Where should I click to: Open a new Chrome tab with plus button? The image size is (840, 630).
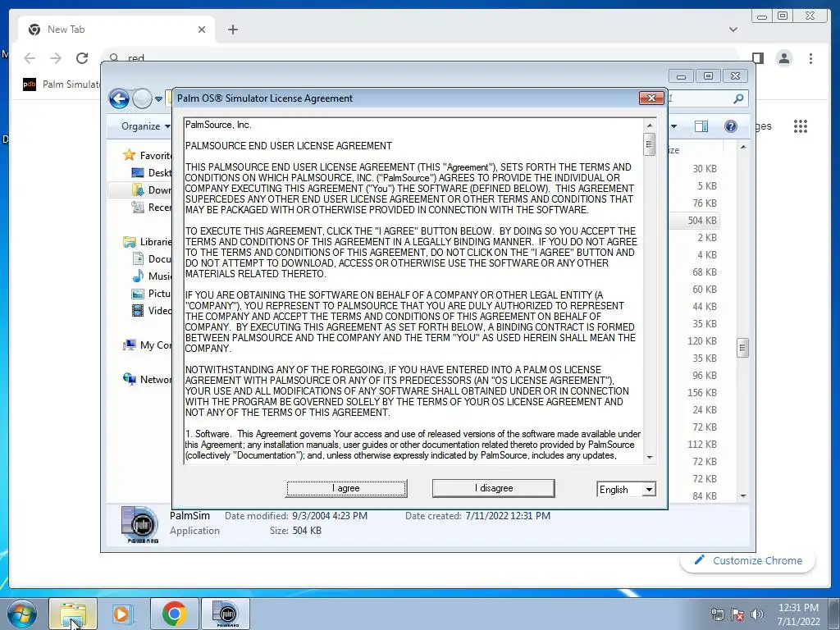tap(232, 30)
